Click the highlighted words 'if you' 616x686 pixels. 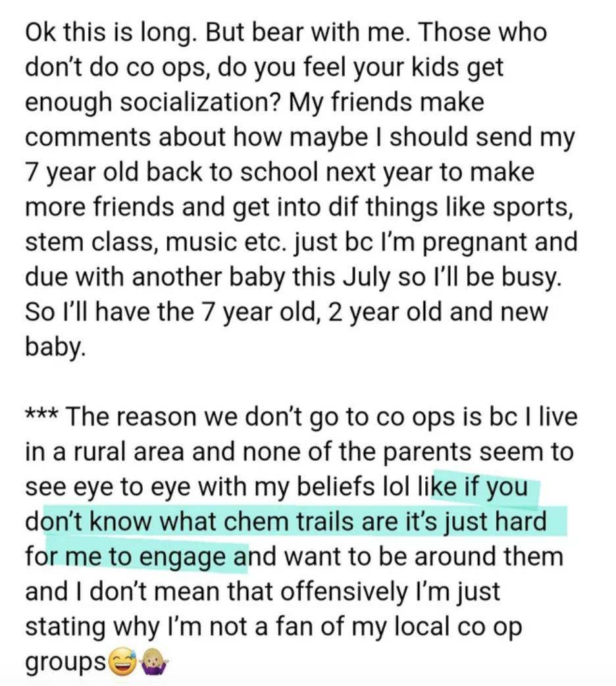pos(494,487)
